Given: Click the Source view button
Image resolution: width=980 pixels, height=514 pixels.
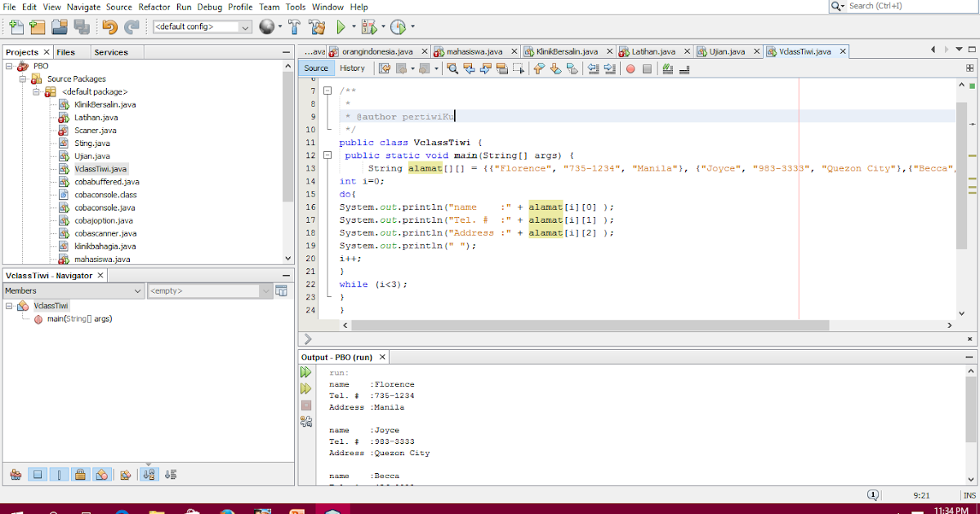Looking at the screenshot, I should 316,69.
